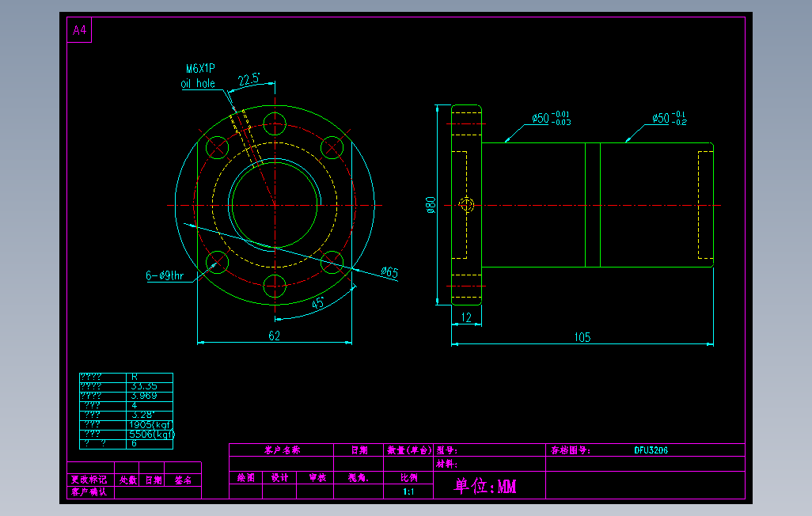Select the 客户确认 cell
The image size is (812, 516).
[x=89, y=491]
